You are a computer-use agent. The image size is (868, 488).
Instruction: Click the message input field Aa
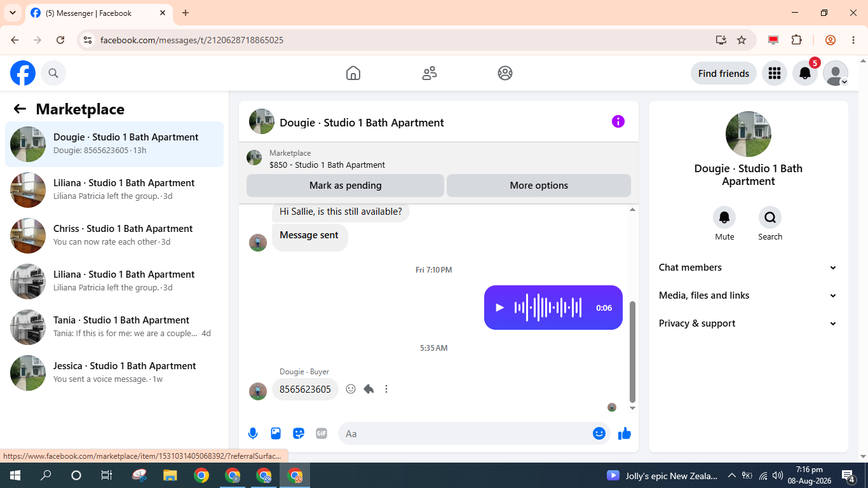click(464, 433)
